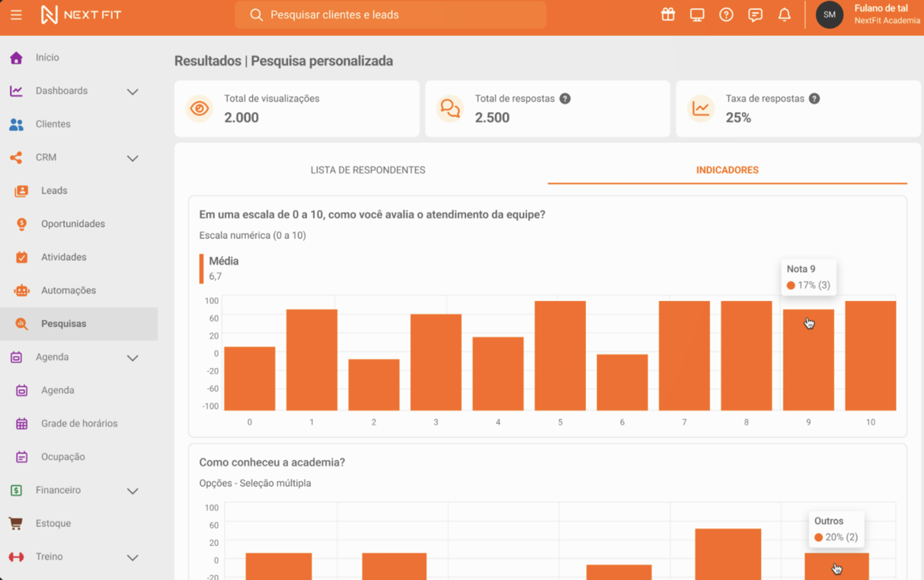This screenshot has height=580, width=924.
Task: Click the Pesquisas search icon in sidebar
Action: [x=21, y=324]
